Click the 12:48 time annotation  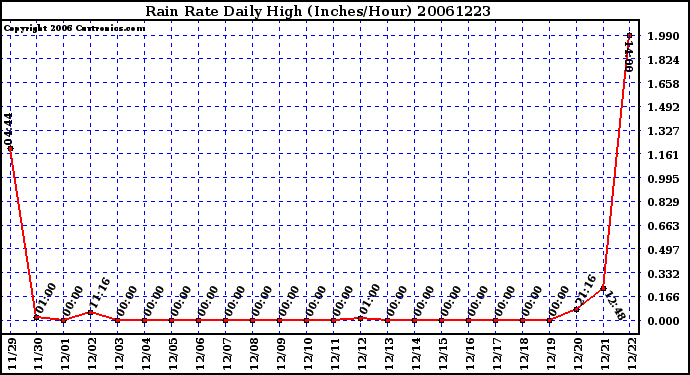[x=616, y=306]
